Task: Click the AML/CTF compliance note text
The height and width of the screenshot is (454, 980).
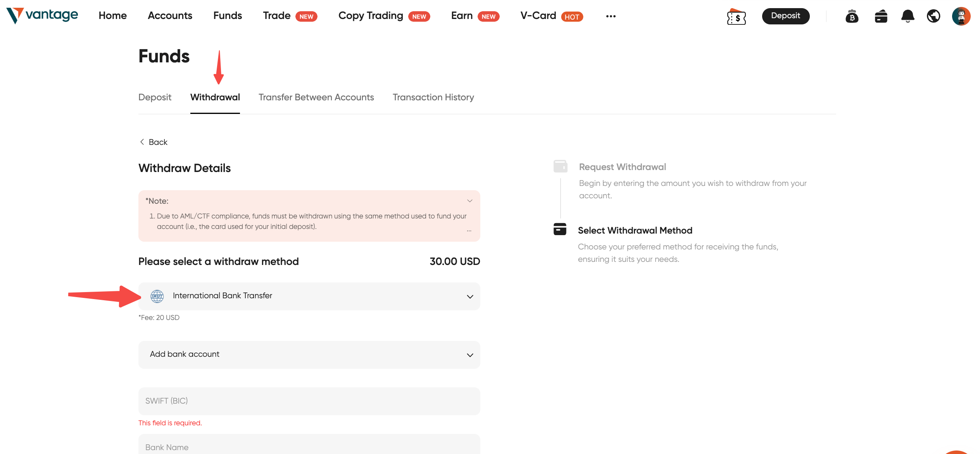Action: click(312, 221)
